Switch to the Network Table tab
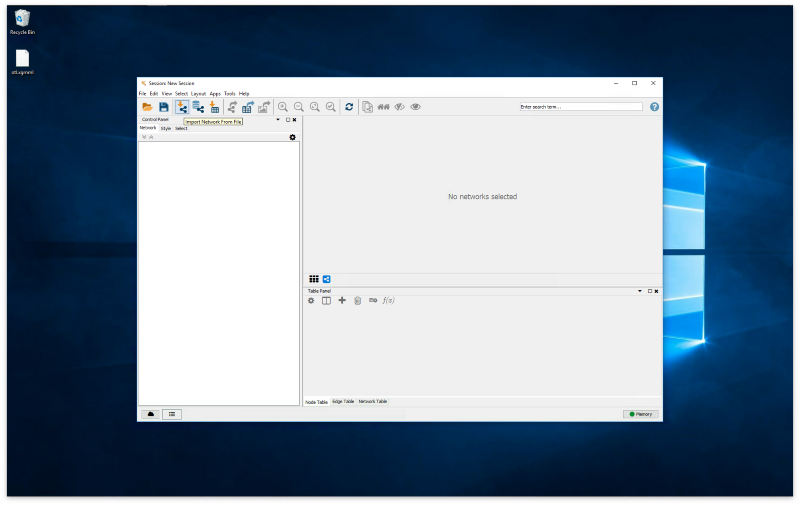Viewport: 800px width, 505px height. [x=373, y=402]
